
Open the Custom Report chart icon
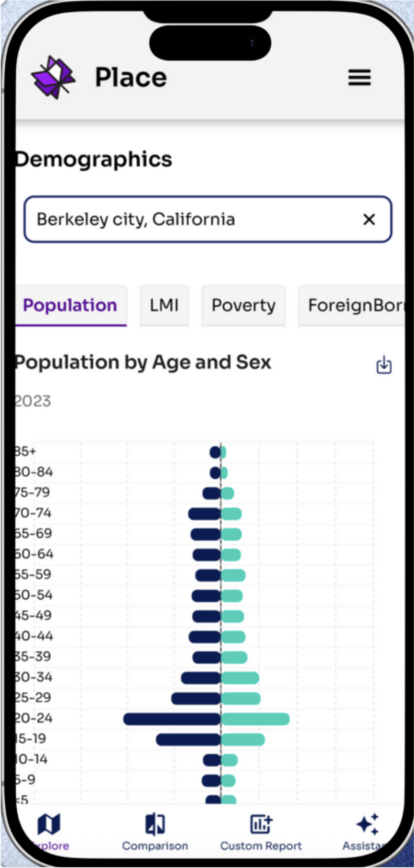[261, 824]
